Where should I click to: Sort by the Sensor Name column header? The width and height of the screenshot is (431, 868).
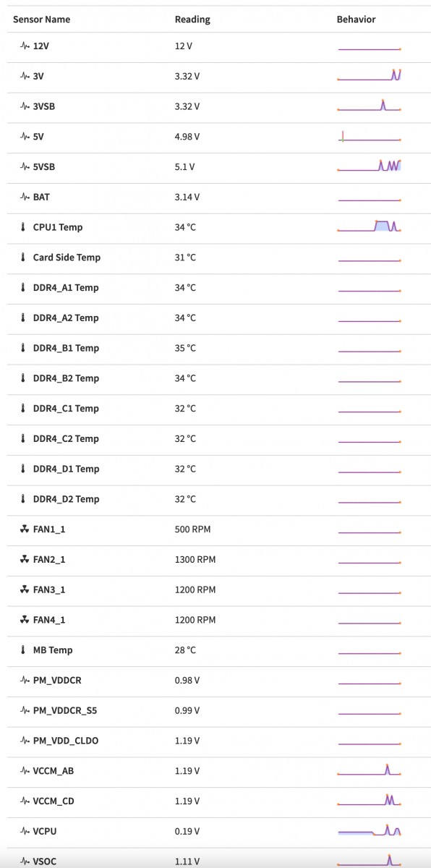[42, 20]
